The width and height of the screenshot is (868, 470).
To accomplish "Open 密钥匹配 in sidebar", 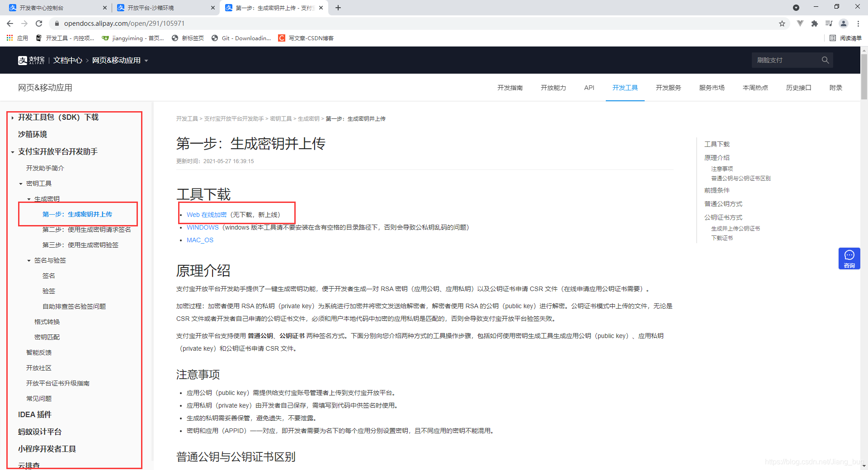I will point(47,337).
